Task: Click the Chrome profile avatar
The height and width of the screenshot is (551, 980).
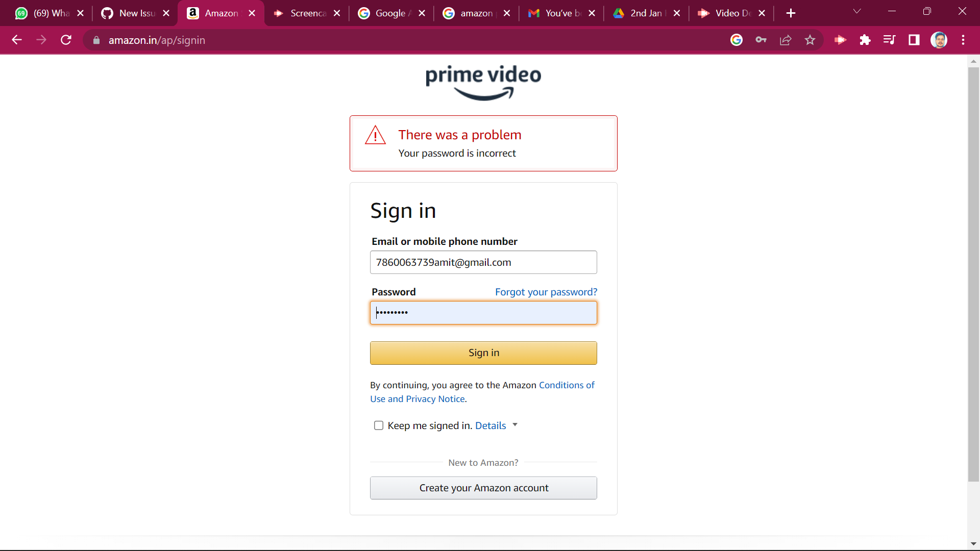Action: pos(940,40)
